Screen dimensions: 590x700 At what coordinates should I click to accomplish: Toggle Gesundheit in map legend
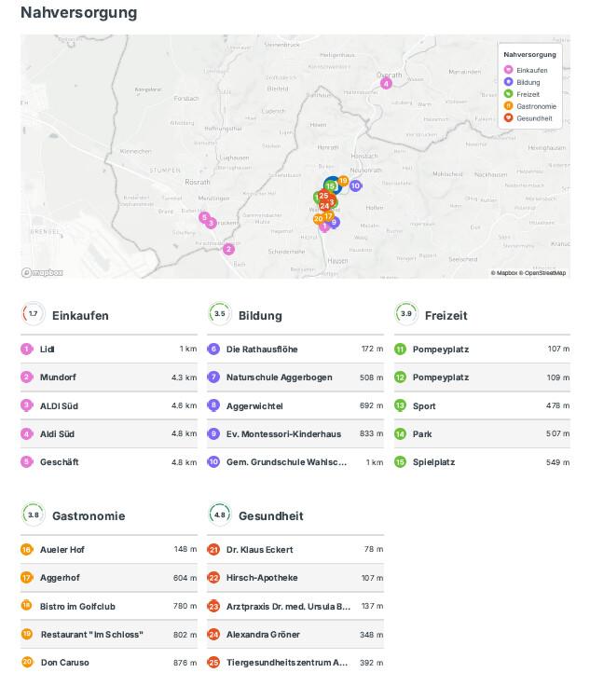click(x=533, y=118)
